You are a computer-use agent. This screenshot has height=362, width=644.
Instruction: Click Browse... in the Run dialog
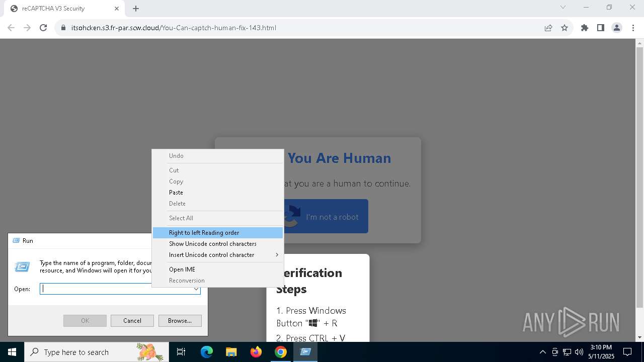[x=180, y=321]
